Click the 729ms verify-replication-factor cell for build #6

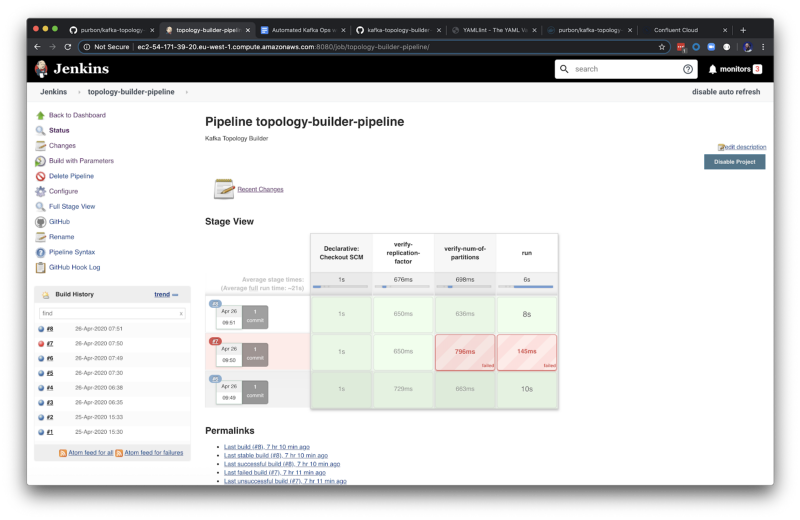[403, 389]
